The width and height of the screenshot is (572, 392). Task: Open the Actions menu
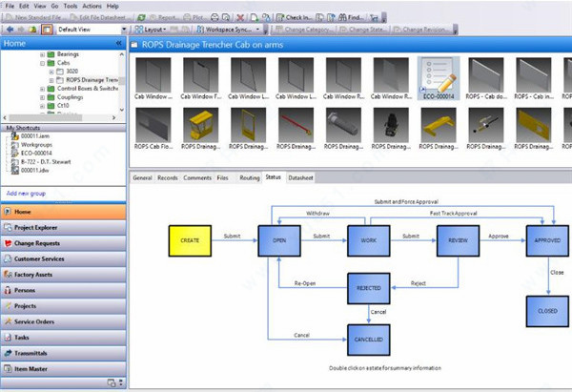tap(92, 6)
